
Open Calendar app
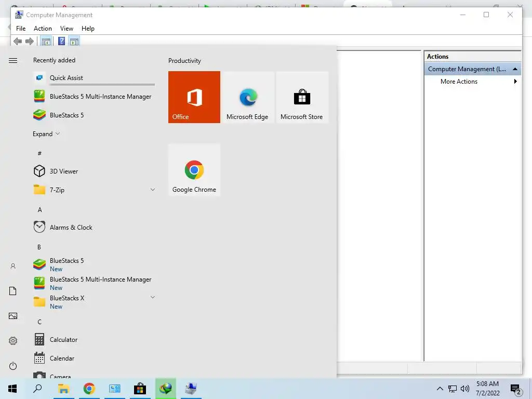(94, 358)
